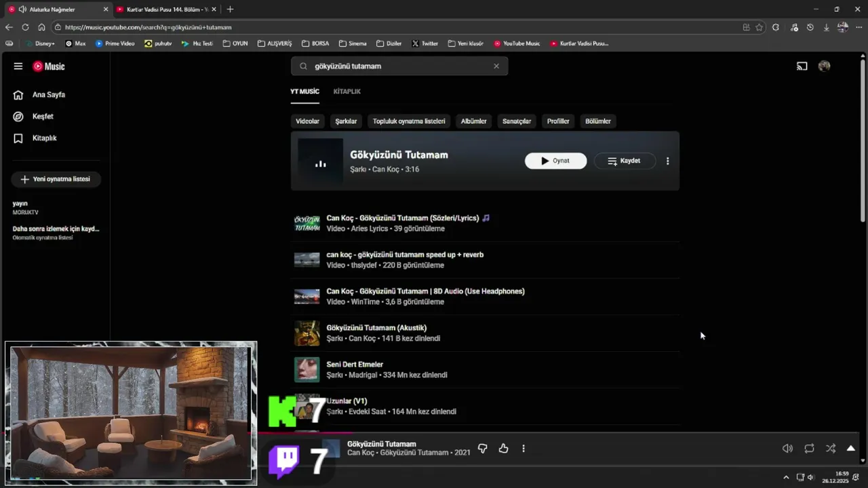This screenshot has width=868, height=488.
Task: Like the playing song with thumbs up
Action: click(503, 449)
